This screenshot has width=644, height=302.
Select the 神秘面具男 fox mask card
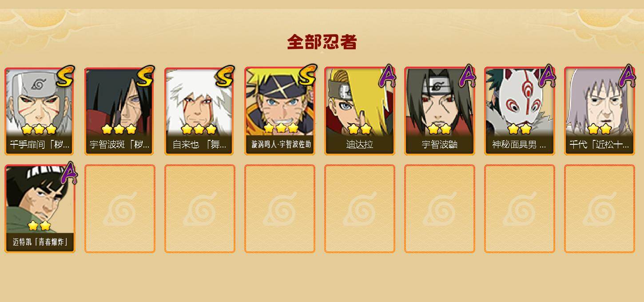click(519, 111)
